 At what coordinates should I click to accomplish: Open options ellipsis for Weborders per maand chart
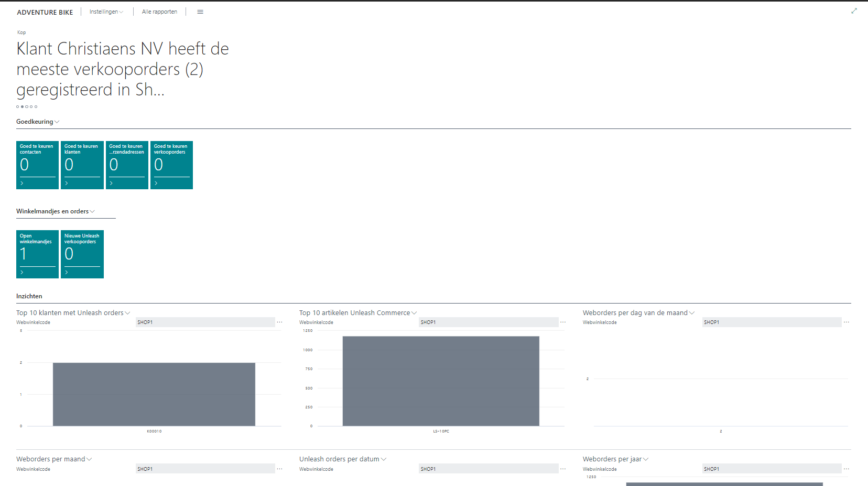[x=280, y=469]
